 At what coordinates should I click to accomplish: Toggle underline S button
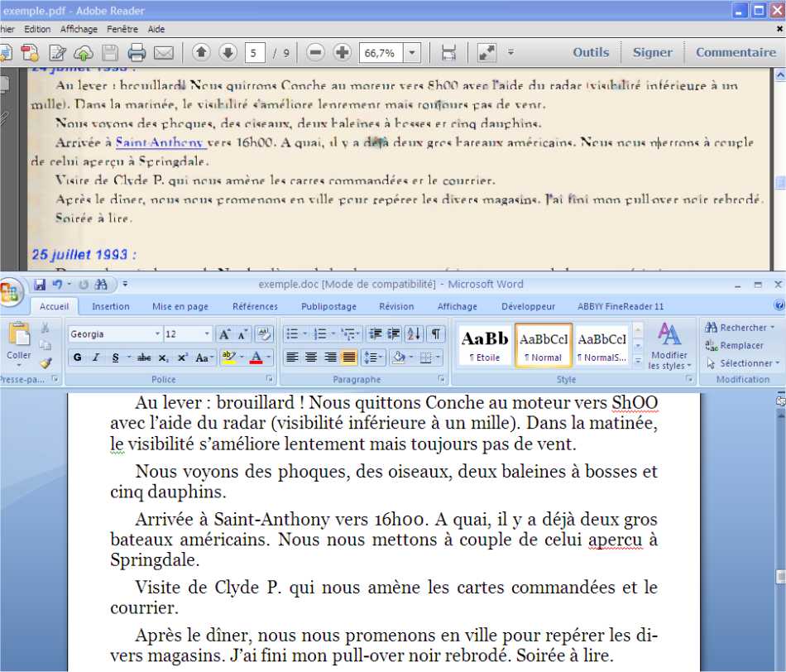pyautogui.click(x=115, y=358)
